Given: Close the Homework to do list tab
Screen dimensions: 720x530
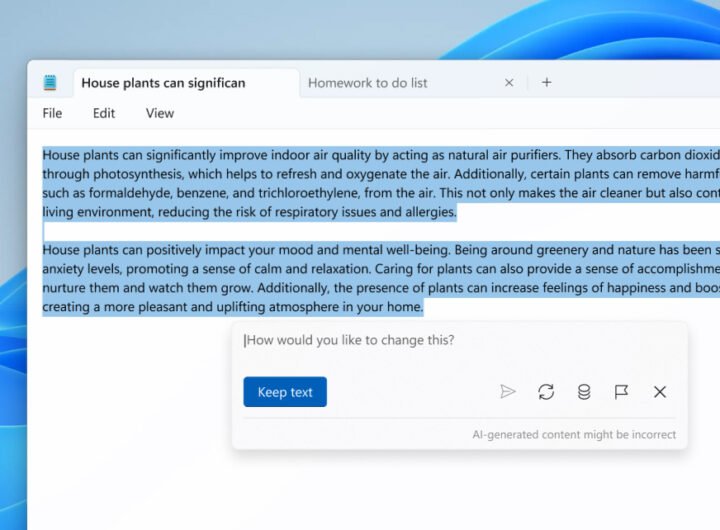Looking at the screenshot, I should click(509, 83).
